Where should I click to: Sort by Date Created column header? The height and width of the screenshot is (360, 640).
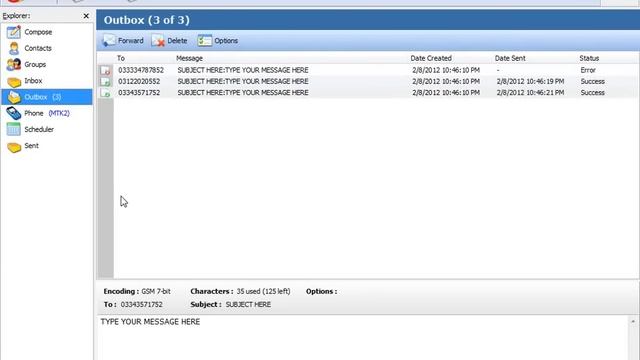pos(431,58)
